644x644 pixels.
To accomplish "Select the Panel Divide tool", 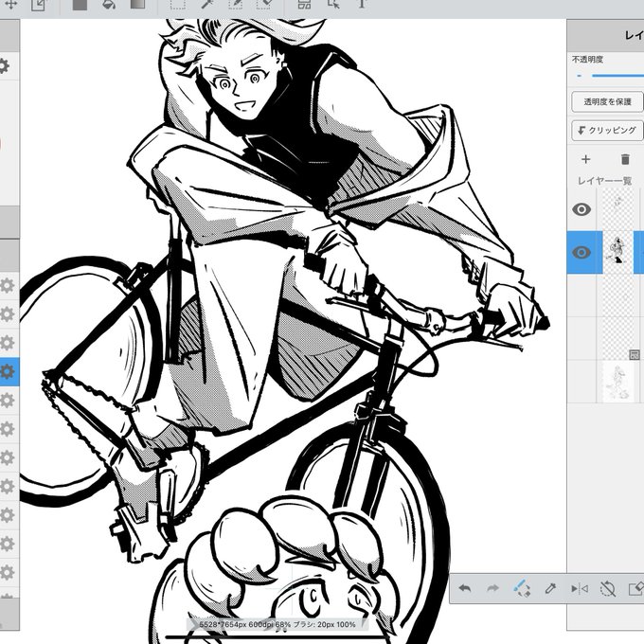I will coord(304,4).
